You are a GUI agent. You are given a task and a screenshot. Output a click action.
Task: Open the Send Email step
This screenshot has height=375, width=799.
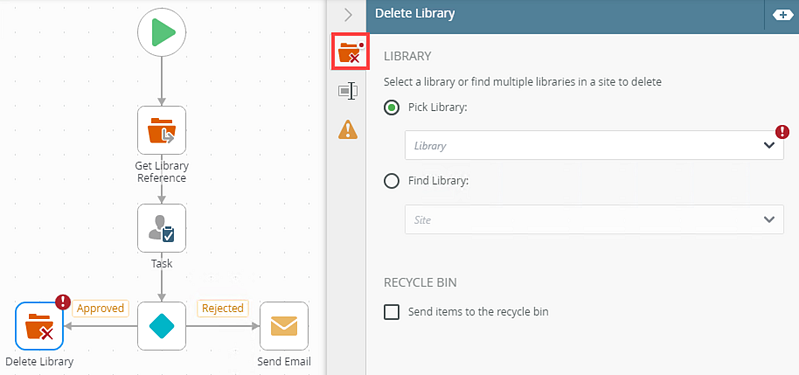(284, 326)
